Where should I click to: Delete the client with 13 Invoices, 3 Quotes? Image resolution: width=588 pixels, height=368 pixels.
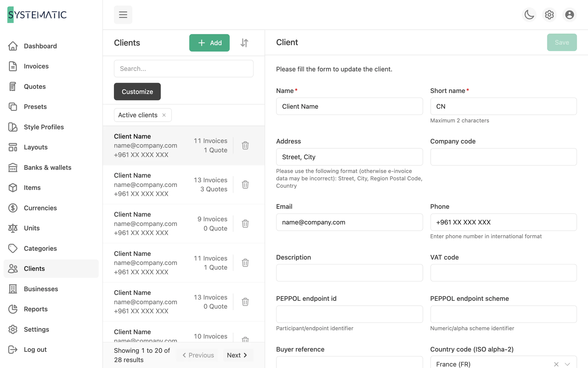pos(245,184)
